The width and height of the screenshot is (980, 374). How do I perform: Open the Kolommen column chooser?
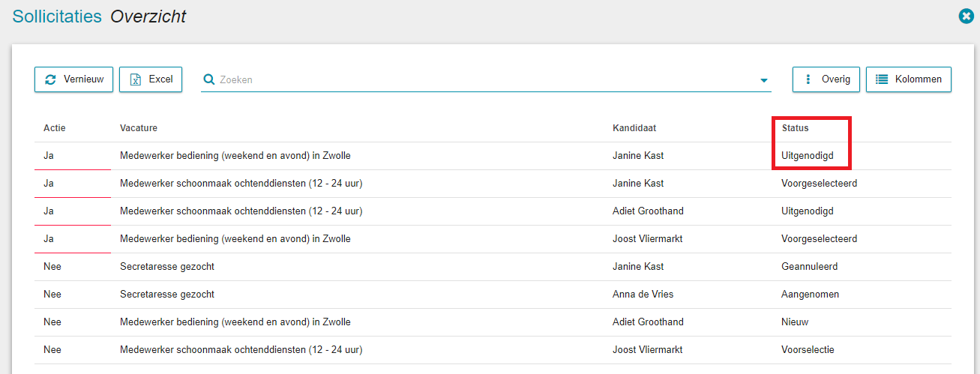click(908, 79)
